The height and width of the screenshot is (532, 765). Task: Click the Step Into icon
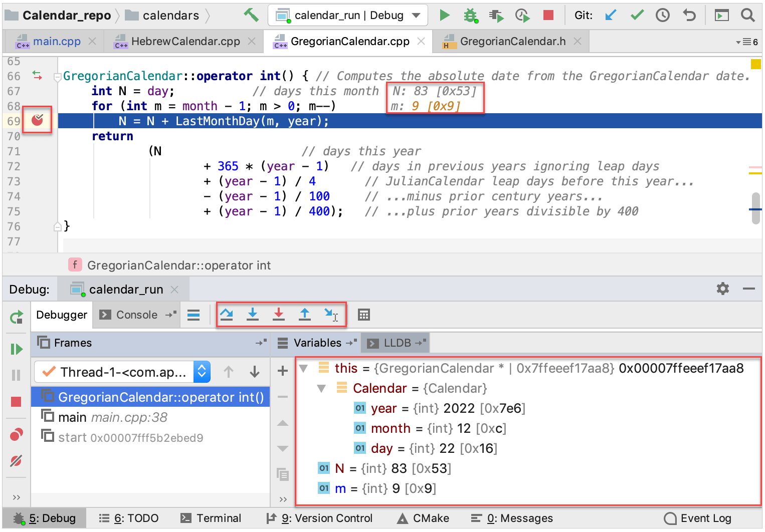(x=253, y=315)
